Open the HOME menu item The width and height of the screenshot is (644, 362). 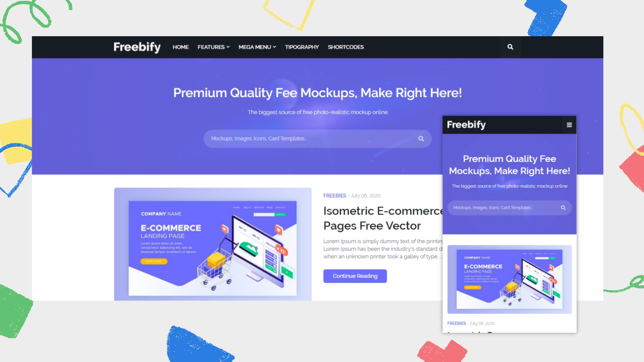(180, 47)
